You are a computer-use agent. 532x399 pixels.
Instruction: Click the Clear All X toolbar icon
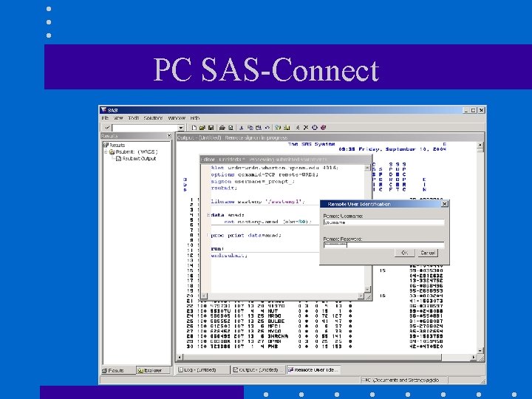306,128
